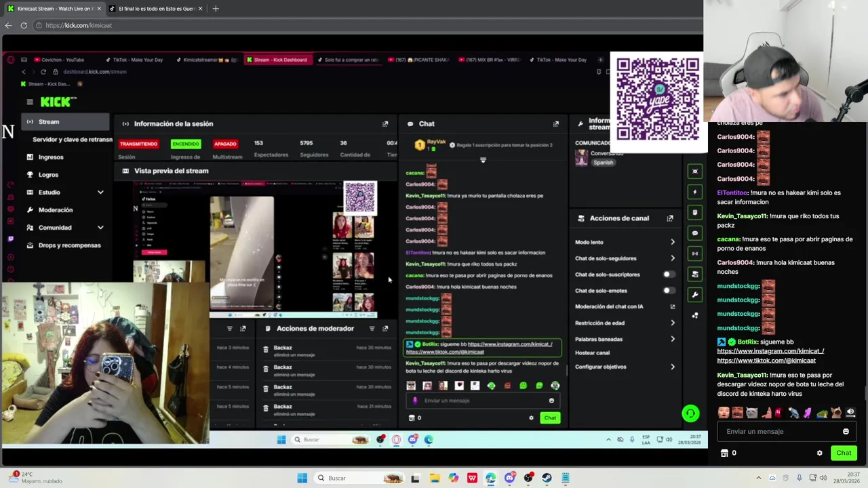
Task: Toggle Chat de solo-suscriptores switch
Action: tap(669, 274)
